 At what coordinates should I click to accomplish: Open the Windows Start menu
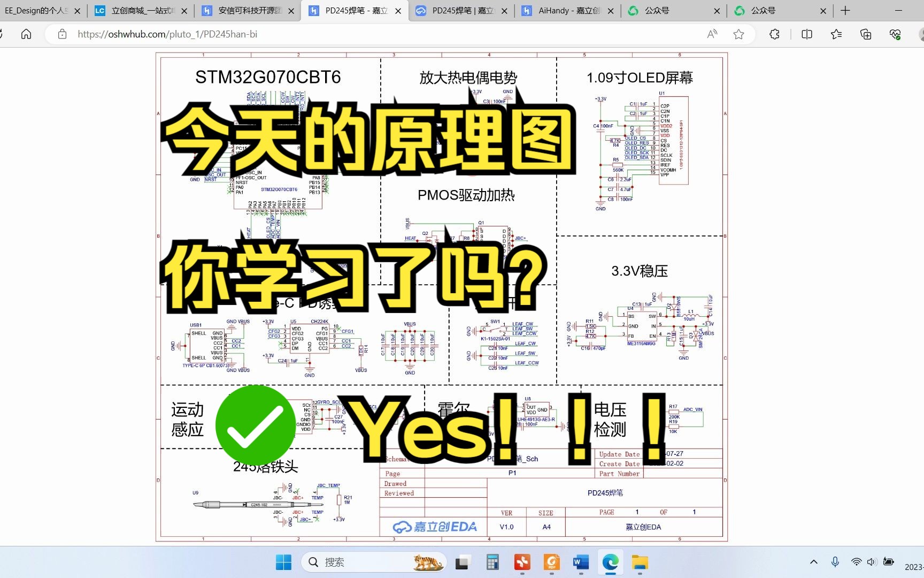(283, 562)
